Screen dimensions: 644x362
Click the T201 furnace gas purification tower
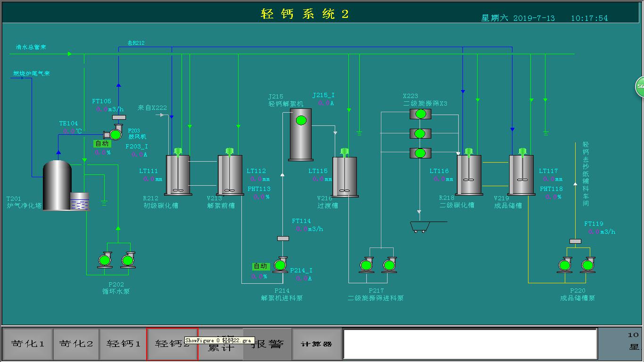57,185
